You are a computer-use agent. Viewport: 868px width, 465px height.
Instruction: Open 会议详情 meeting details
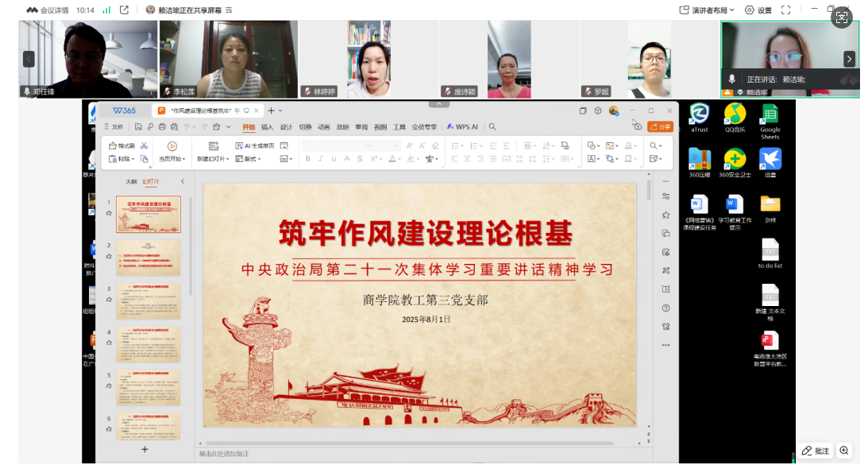tap(49, 10)
